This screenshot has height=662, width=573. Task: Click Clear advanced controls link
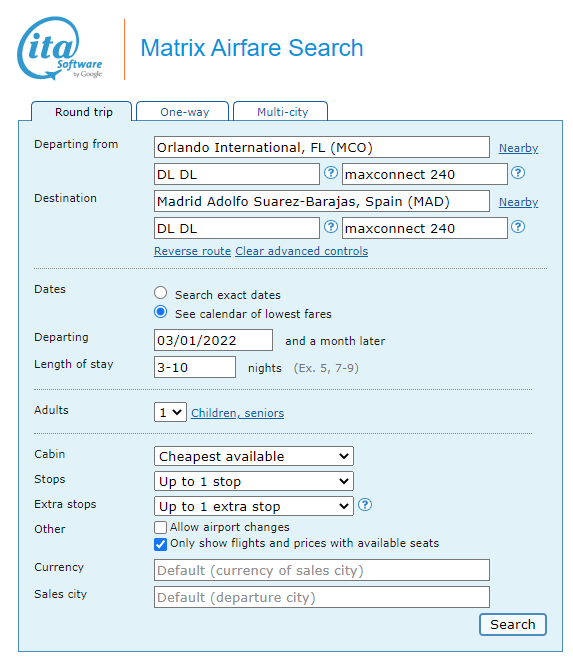coord(301,251)
